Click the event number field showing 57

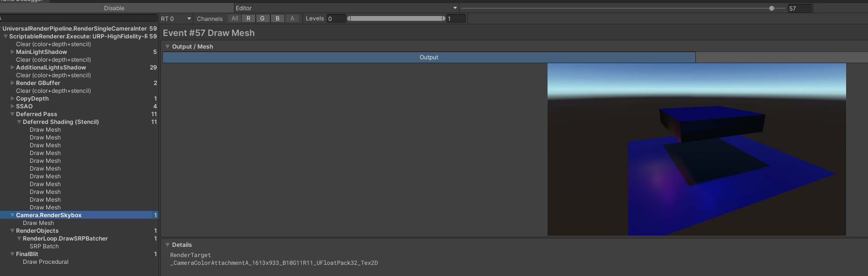tap(799, 8)
